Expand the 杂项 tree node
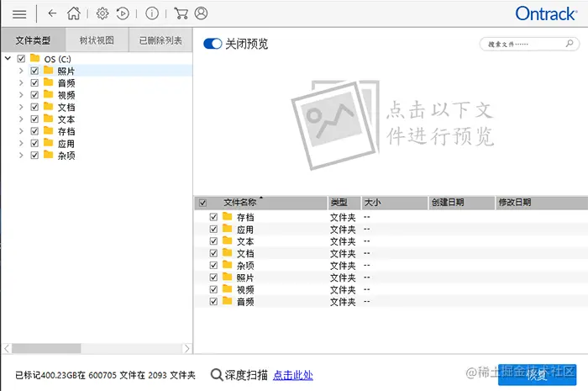Image resolution: width=588 pixels, height=391 pixels. [x=21, y=155]
